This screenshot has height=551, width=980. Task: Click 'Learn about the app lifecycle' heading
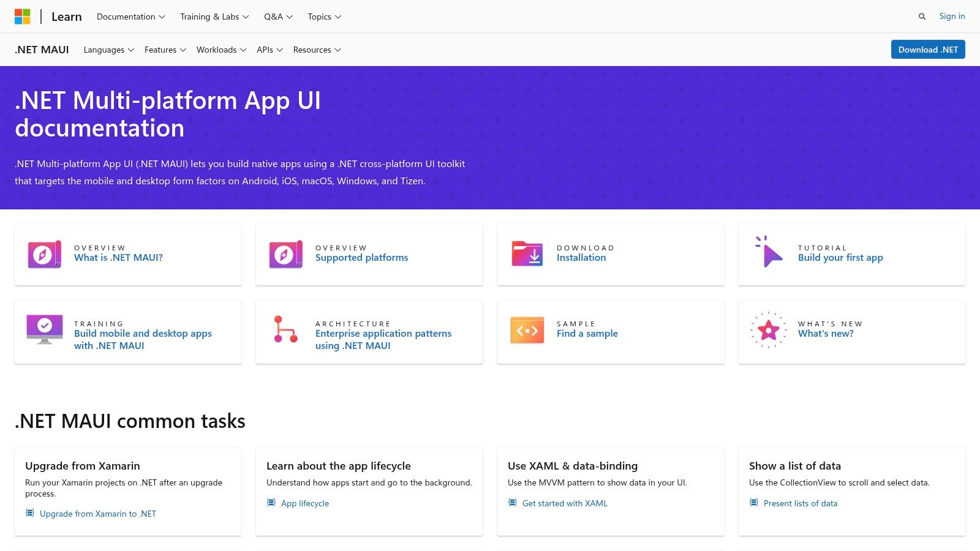[339, 466]
